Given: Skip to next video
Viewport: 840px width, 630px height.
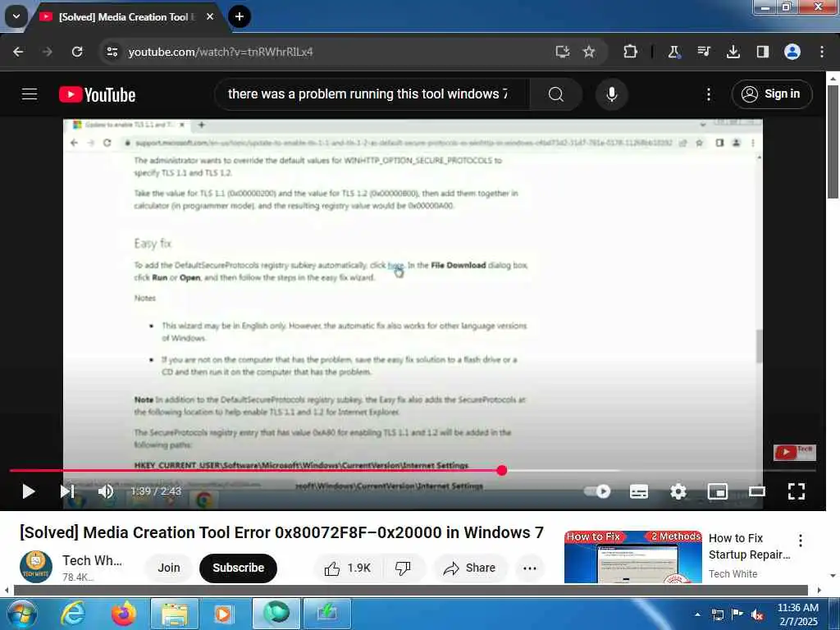Looking at the screenshot, I should 67,491.
